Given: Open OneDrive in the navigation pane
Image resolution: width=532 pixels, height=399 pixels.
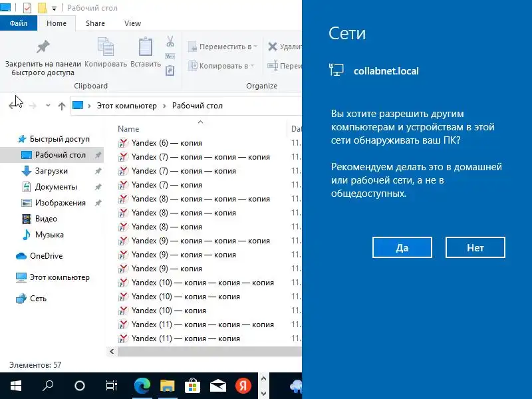Looking at the screenshot, I should pos(39,256).
